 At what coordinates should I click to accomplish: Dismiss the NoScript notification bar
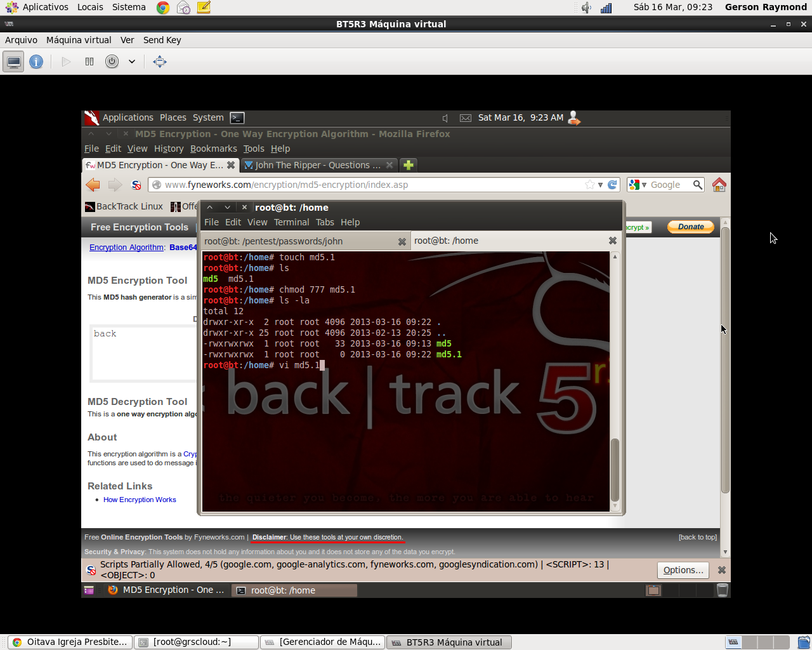pos(721,570)
